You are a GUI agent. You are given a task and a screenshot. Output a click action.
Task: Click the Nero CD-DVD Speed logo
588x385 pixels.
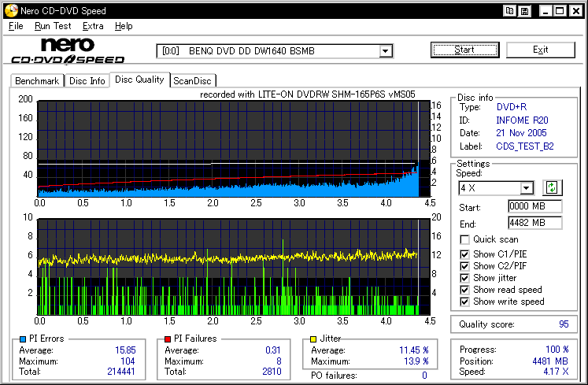pyautogui.click(x=68, y=50)
